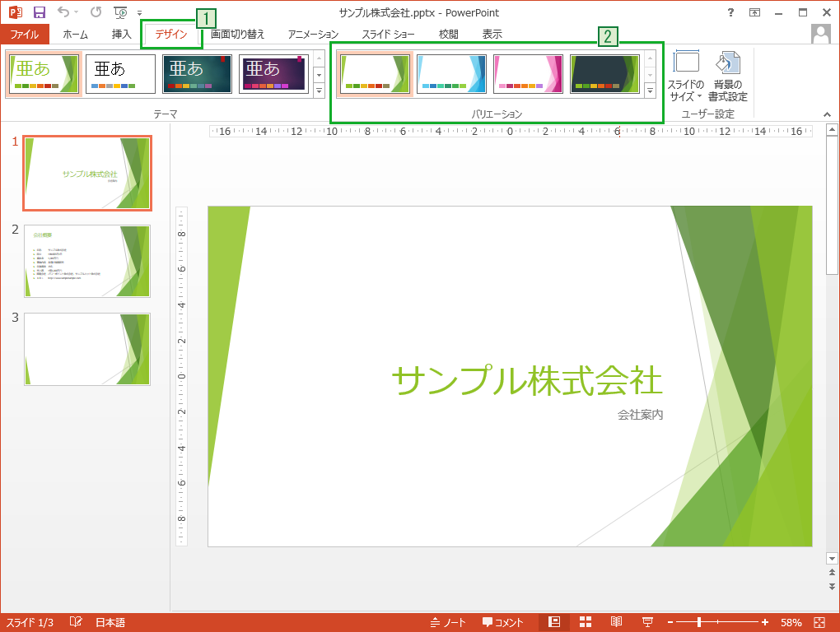Image resolution: width=840 pixels, height=632 pixels.
Task: Start slideshow from the Quick Access toolbar
Action: tap(120, 12)
